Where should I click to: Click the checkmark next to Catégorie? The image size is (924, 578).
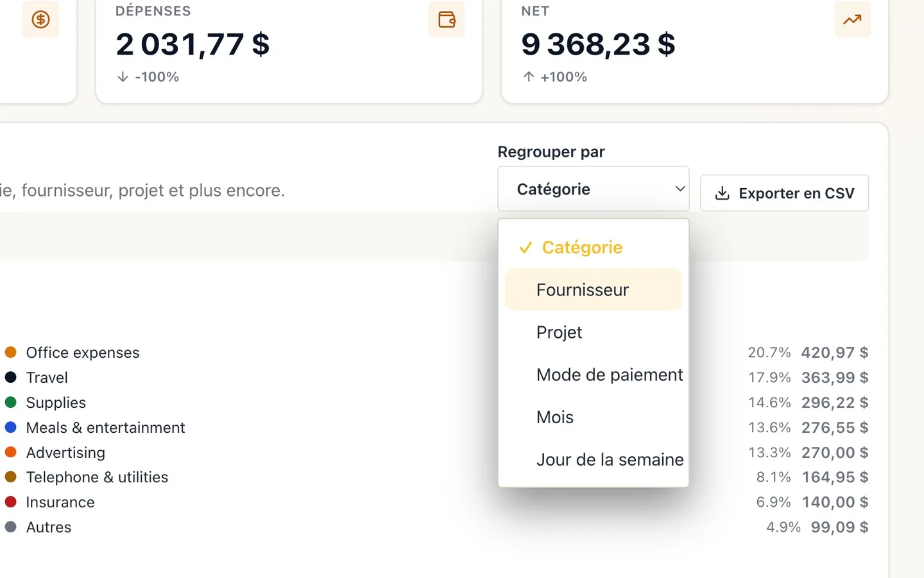pos(526,247)
